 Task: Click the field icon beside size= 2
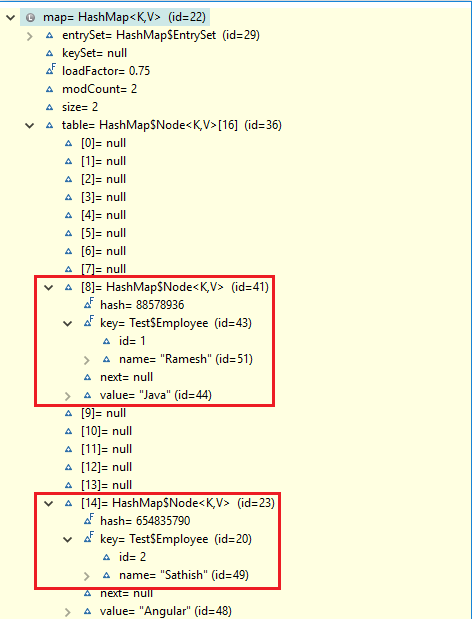pyautogui.click(x=49, y=107)
